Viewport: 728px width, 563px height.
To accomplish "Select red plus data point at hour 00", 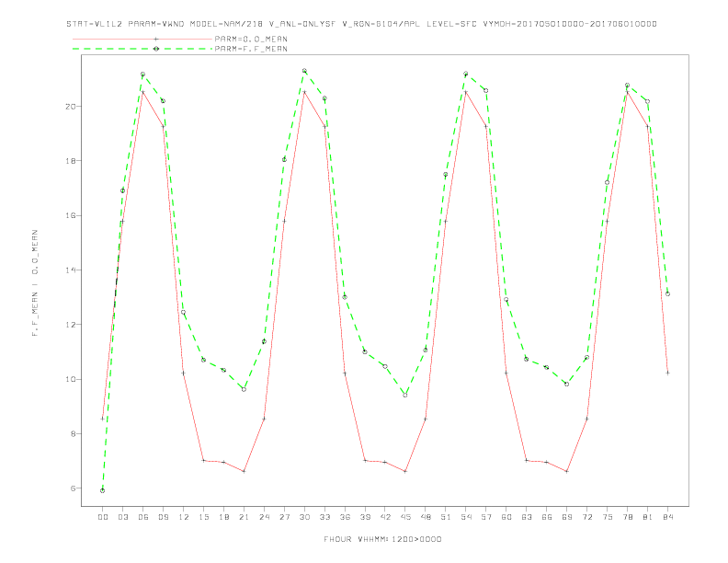I will 103,419.
